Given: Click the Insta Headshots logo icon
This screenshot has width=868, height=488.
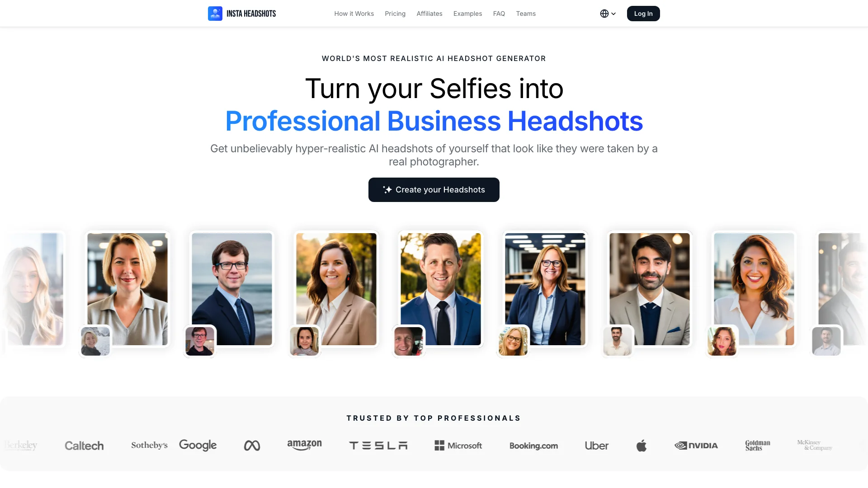Looking at the screenshot, I should pos(215,13).
